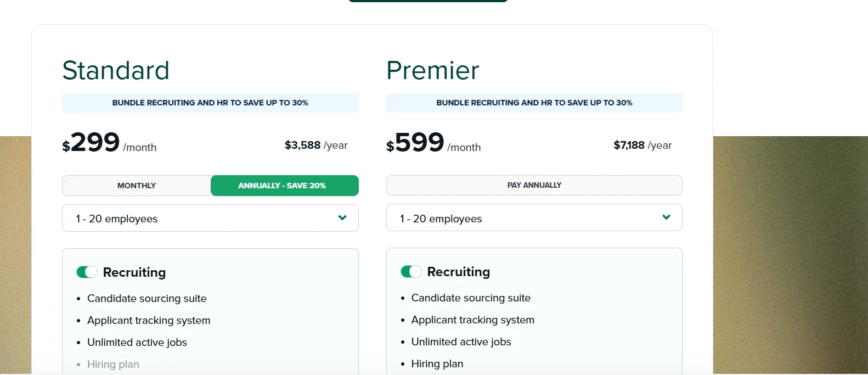Click chevron arrow in Standard employees selector
Viewport: 868px width, 375px height.
click(342, 218)
